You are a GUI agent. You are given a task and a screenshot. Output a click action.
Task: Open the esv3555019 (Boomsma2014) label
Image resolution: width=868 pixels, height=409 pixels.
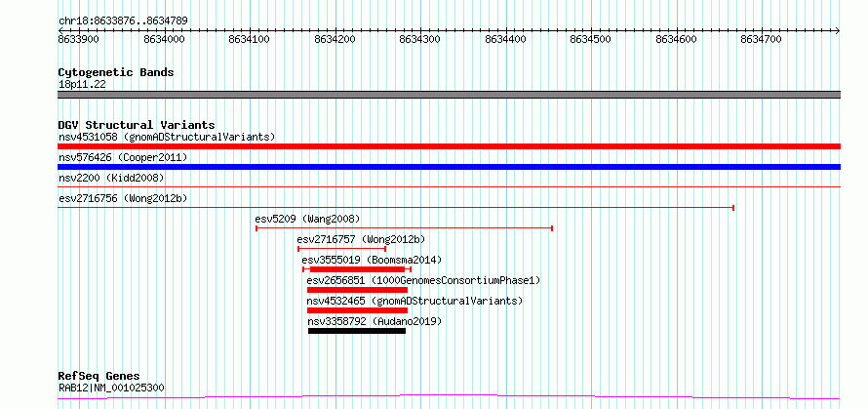coord(372,260)
